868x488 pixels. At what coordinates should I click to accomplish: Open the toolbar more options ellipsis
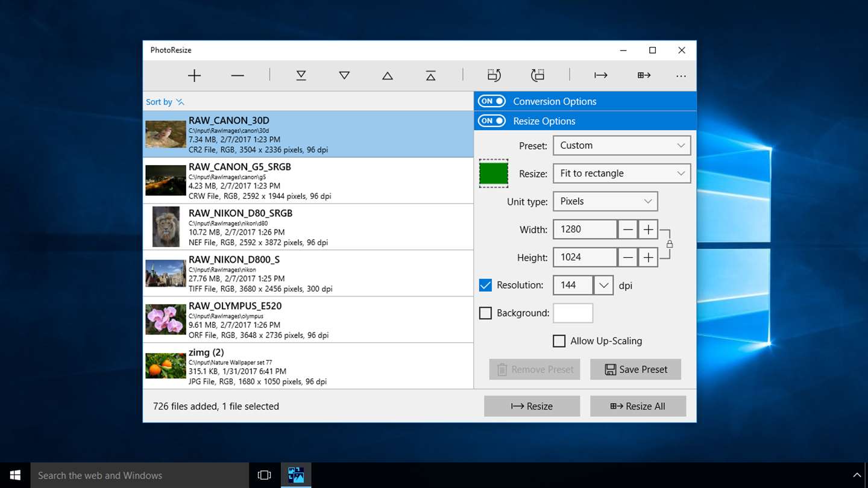click(x=681, y=76)
